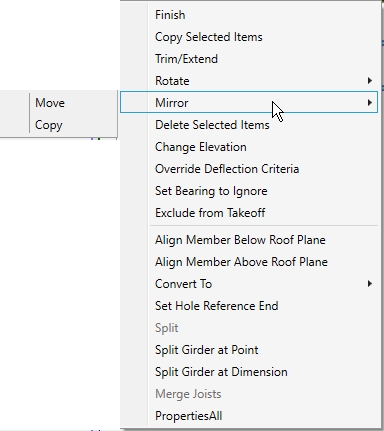Choose Split Girder at Point
The image size is (384, 431).
tap(249, 350)
